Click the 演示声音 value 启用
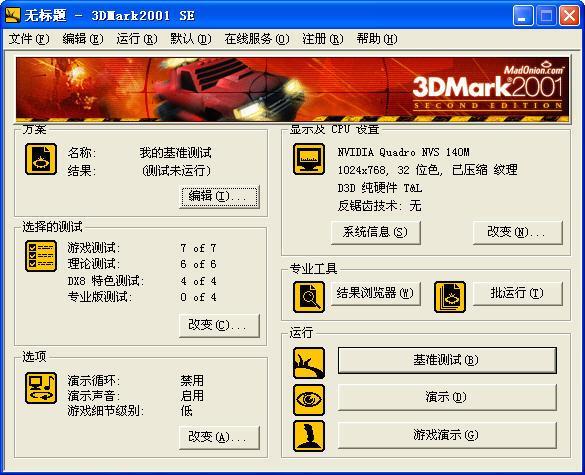The height and width of the screenshot is (475, 585). click(192, 396)
